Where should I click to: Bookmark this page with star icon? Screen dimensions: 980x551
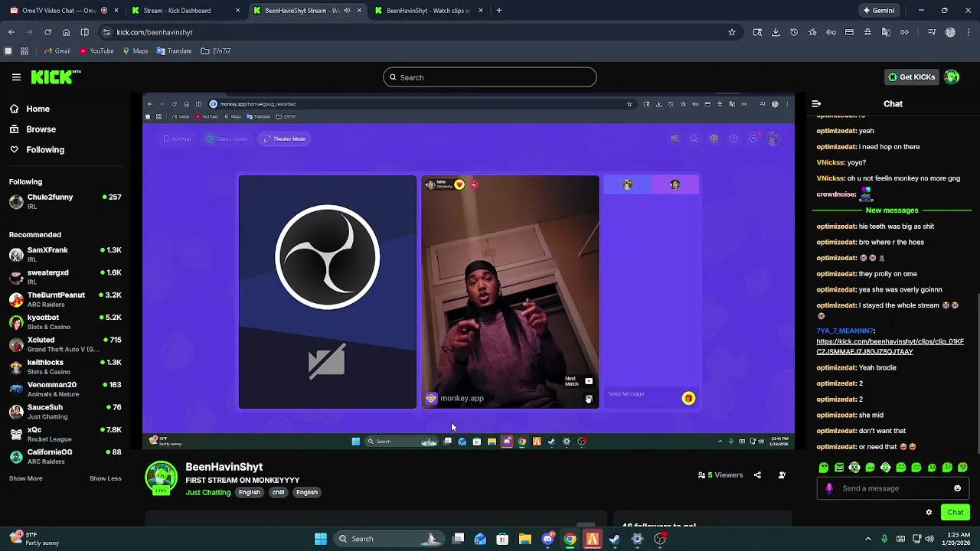pos(732,32)
